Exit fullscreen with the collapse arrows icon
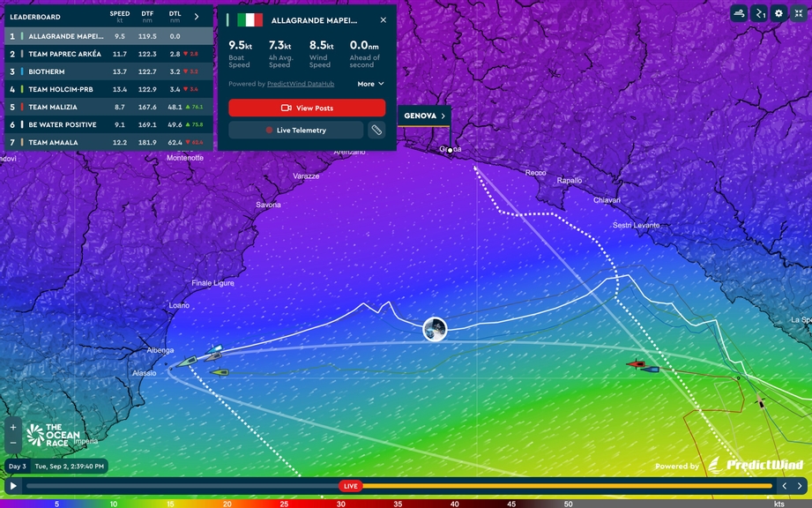 click(799, 13)
